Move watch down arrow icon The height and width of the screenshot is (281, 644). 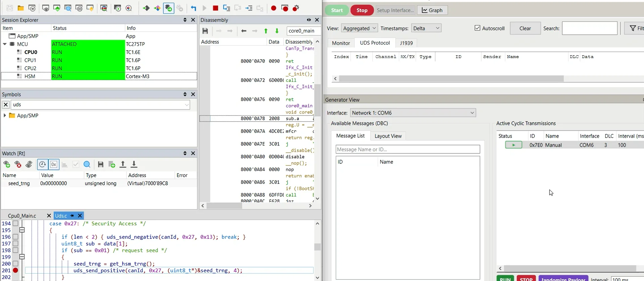coord(134,164)
